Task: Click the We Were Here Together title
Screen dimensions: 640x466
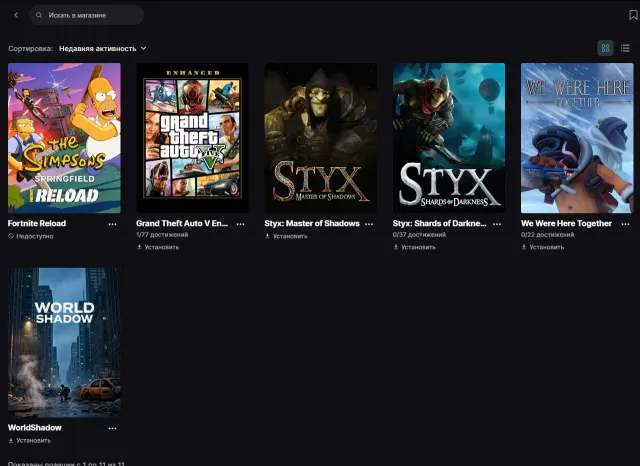Action: coord(566,223)
